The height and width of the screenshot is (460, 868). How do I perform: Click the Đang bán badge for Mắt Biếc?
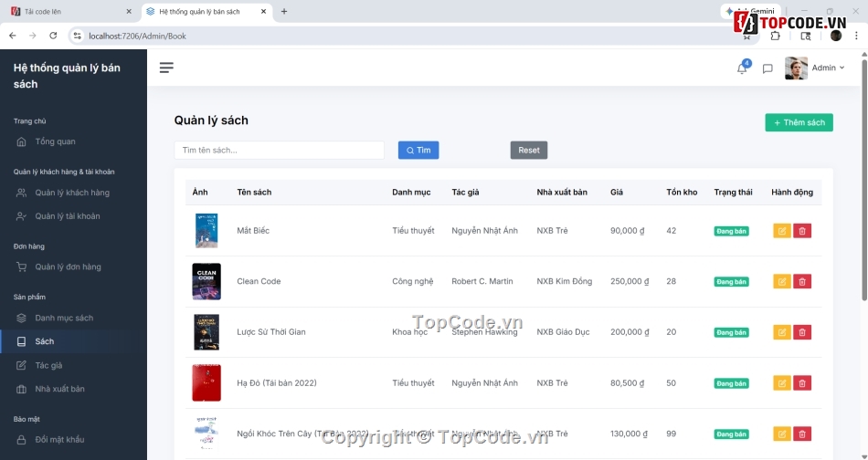731,231
